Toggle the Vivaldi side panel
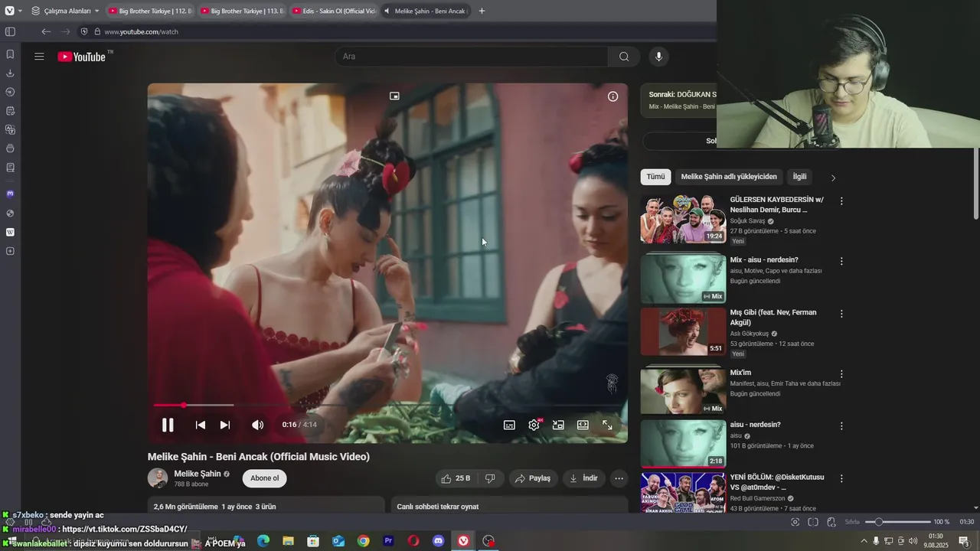Viewport: 980px width, 551px height. point(10,31)
